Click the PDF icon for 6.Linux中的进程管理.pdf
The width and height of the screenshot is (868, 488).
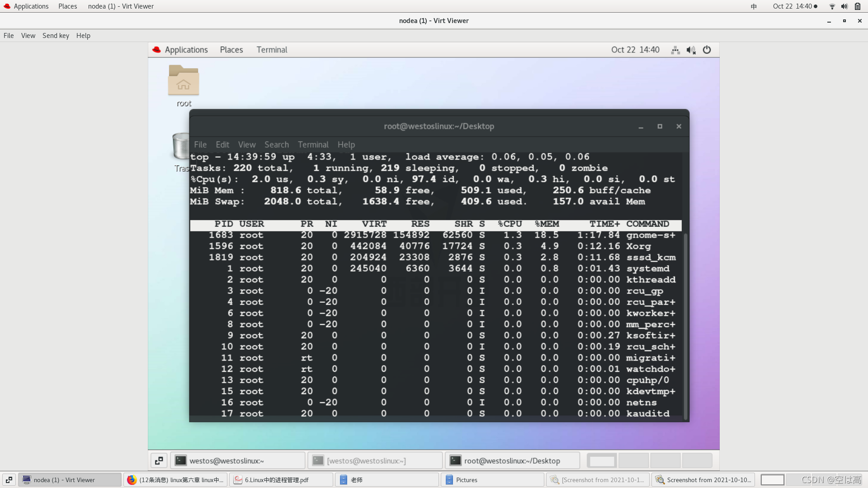click(238, 480)
